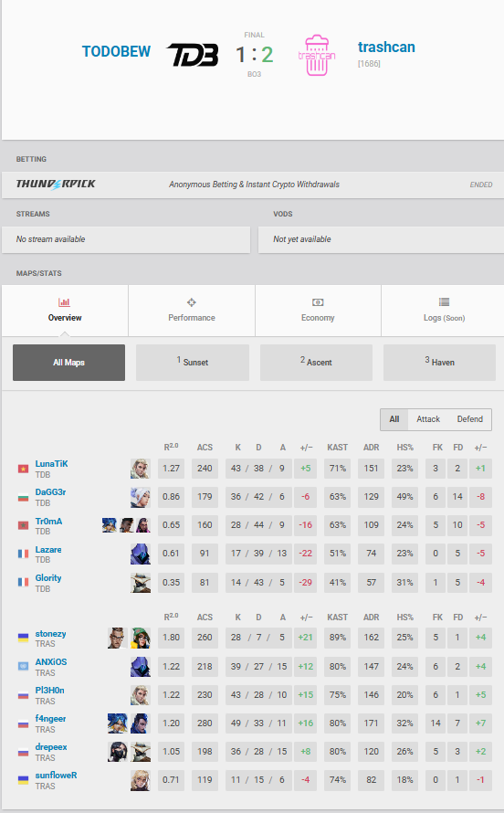The height and width of the screenshot is (813, 504).
Task: Open the Ascent map tab
Action: click(x=316, y=363)
